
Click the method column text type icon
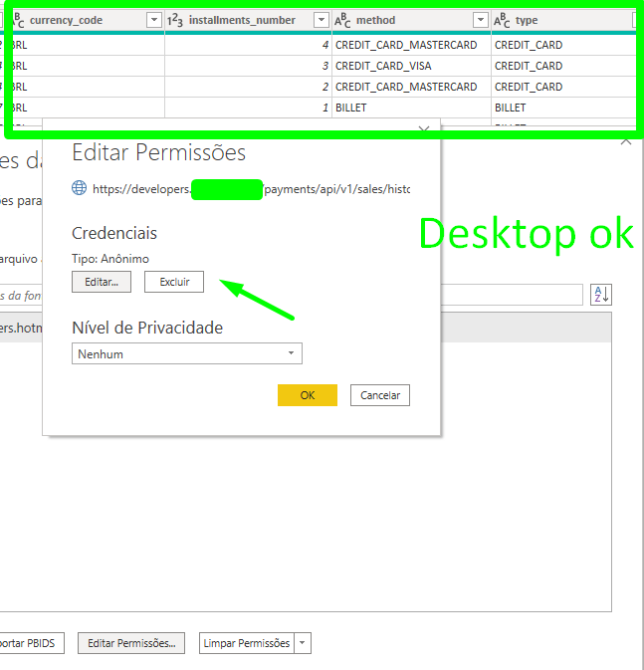click(342, 20)
